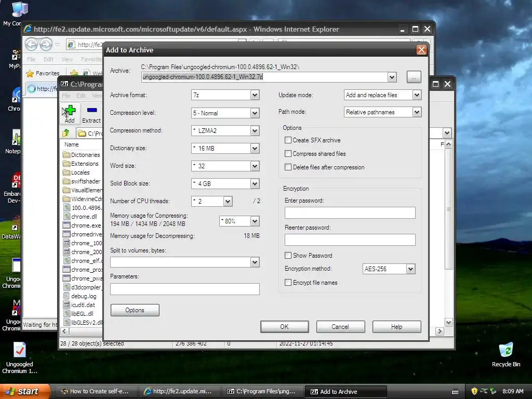
Task: Click Cancel in Add to Archive
Action: 340,327
